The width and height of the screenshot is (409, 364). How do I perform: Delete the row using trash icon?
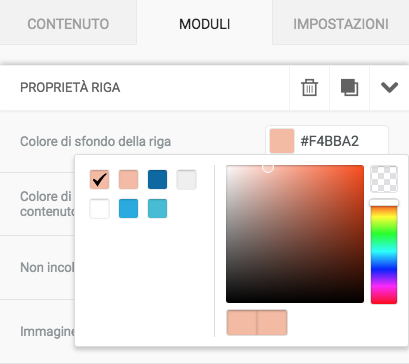(x=309, y=88)
